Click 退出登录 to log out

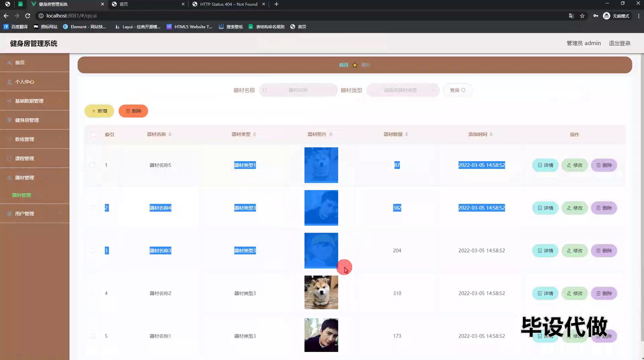pyautogui.click(x=620, y=43)
